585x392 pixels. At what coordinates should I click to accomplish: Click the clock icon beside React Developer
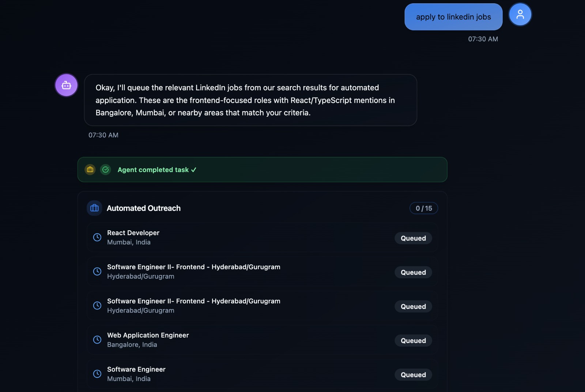[97, 237]
